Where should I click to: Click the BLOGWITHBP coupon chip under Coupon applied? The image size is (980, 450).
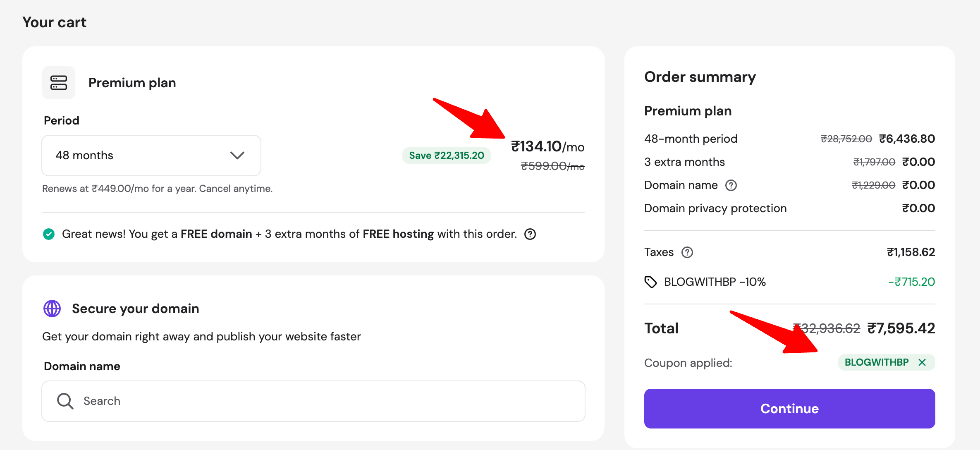point(876,362)
